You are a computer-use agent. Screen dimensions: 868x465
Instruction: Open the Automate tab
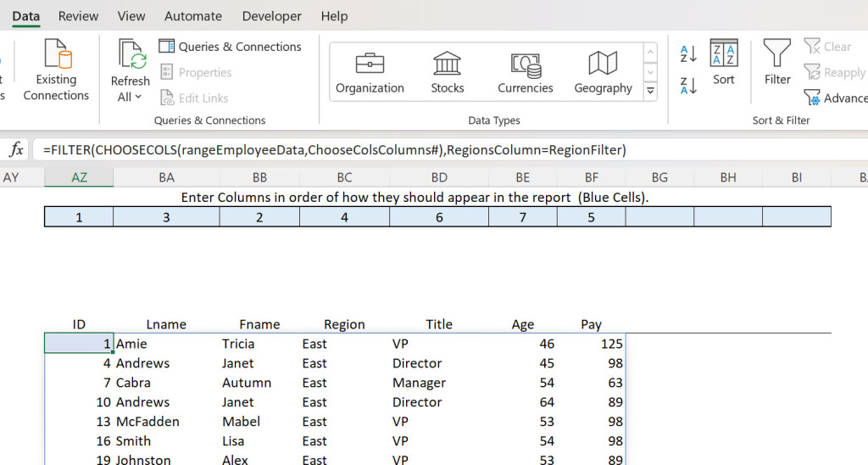tap(193, 16)
